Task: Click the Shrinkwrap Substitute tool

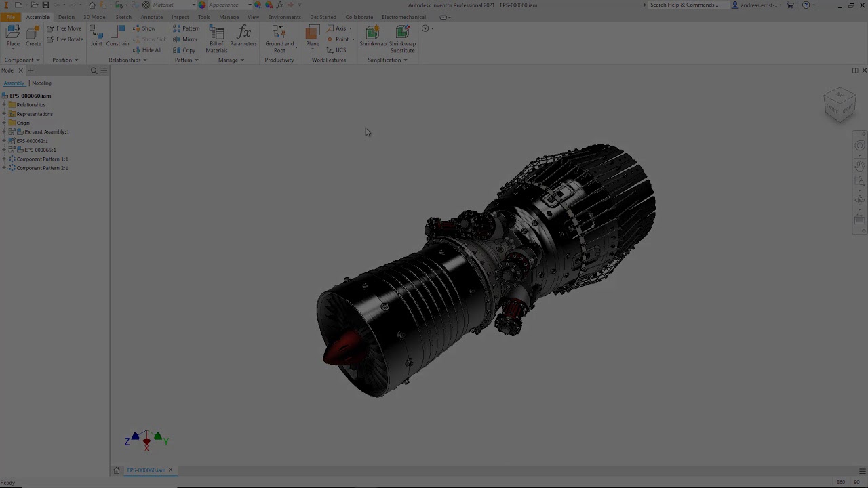Action: [402, 39]
